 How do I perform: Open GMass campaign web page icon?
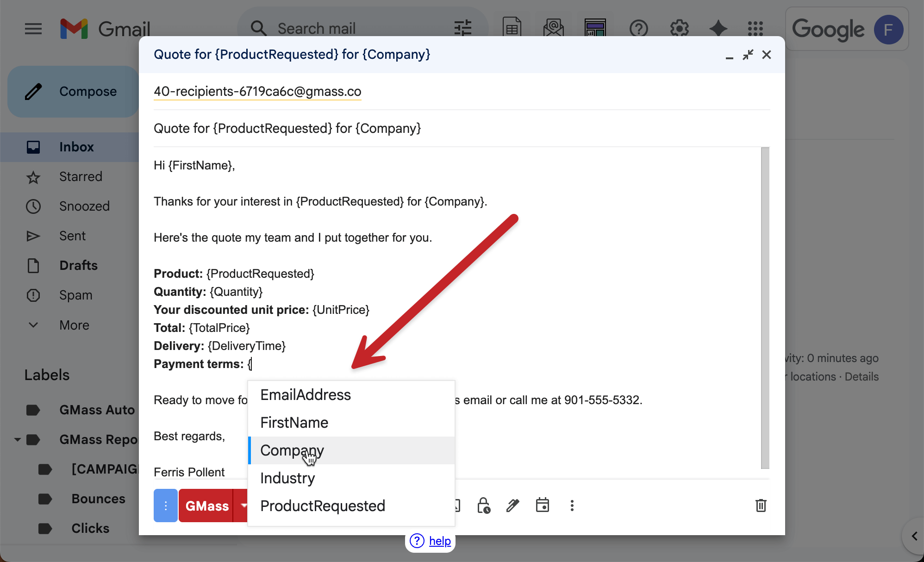click(x=595, y=28)
